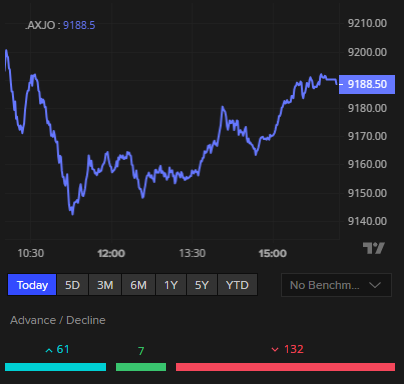The height and width of the screenshot is (384, 404).
Task: Switch chart to 5D range
Action: coord(72,285)
